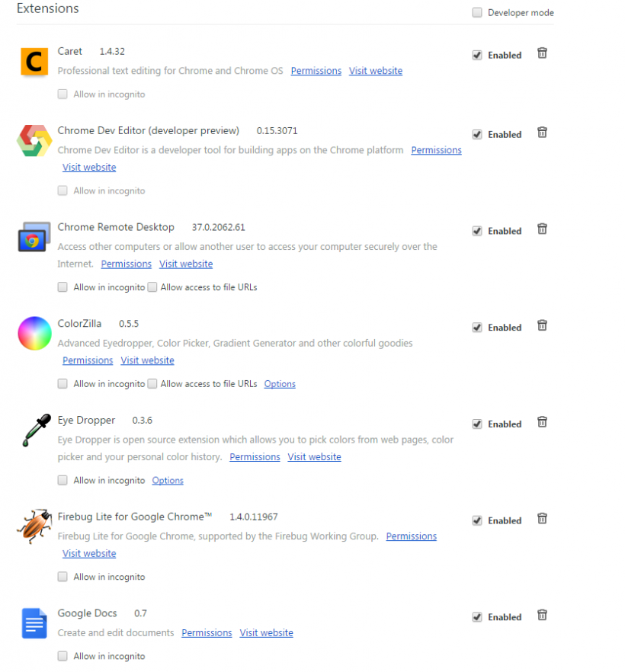
Task: Delete Eye Dropper extension trash icon
Action: (542, 422)
